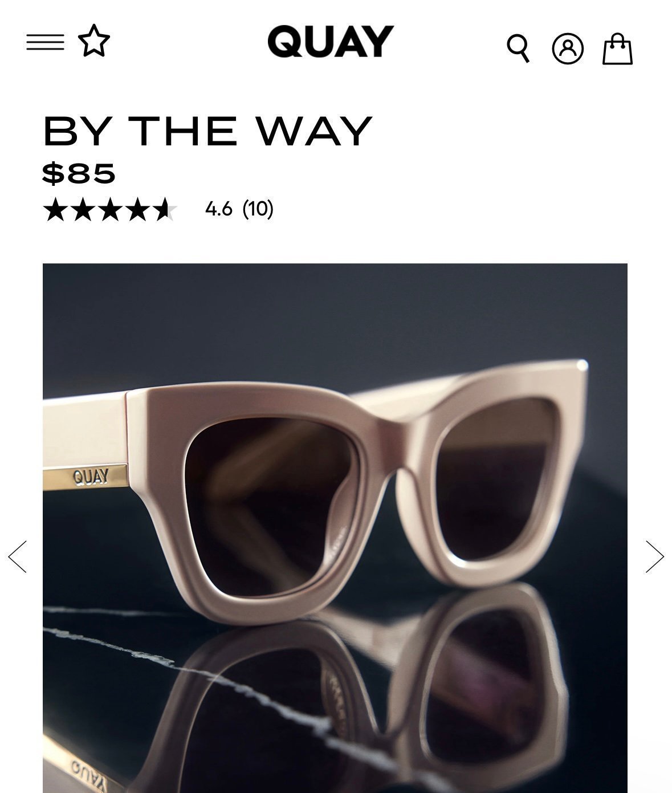
Task: Select the By The Way product title
Action: pos(207,131)
